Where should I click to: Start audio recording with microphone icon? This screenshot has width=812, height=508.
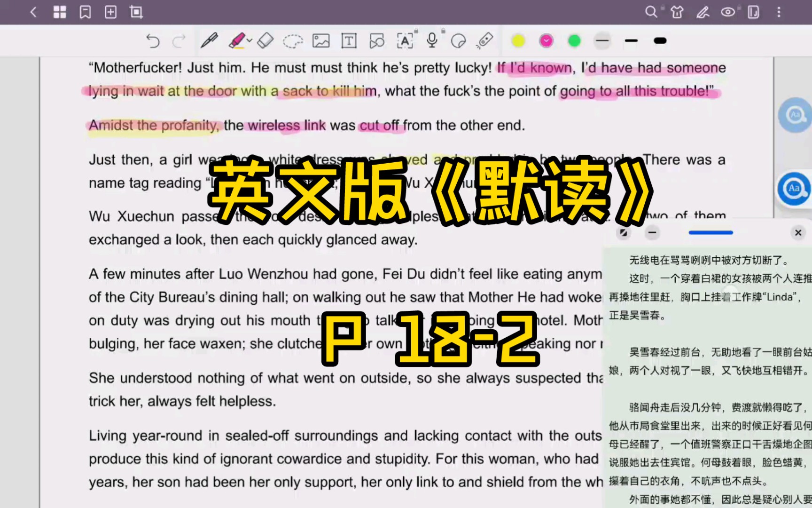tap(432, 40)
